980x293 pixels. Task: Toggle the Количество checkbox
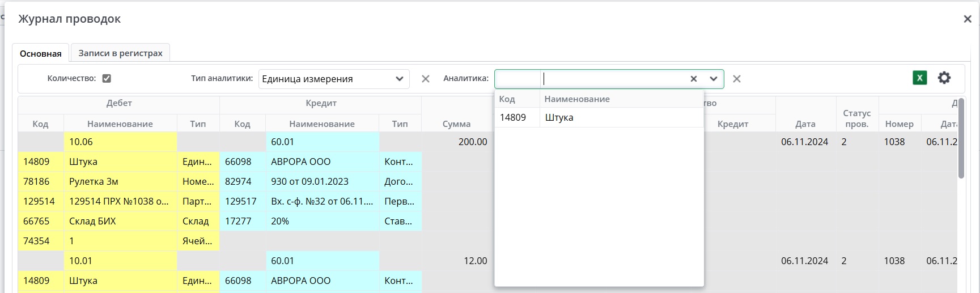click(x=107, y=79)
